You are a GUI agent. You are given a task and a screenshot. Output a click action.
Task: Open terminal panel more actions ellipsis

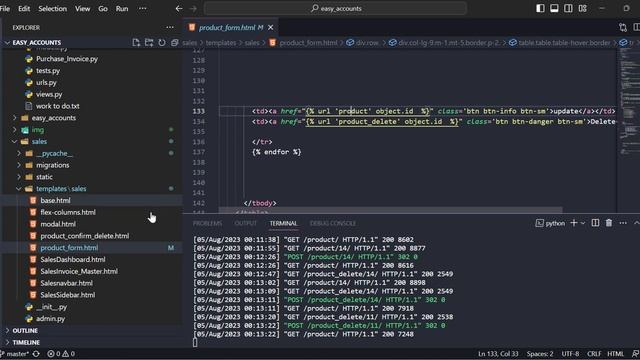[623, 223]
